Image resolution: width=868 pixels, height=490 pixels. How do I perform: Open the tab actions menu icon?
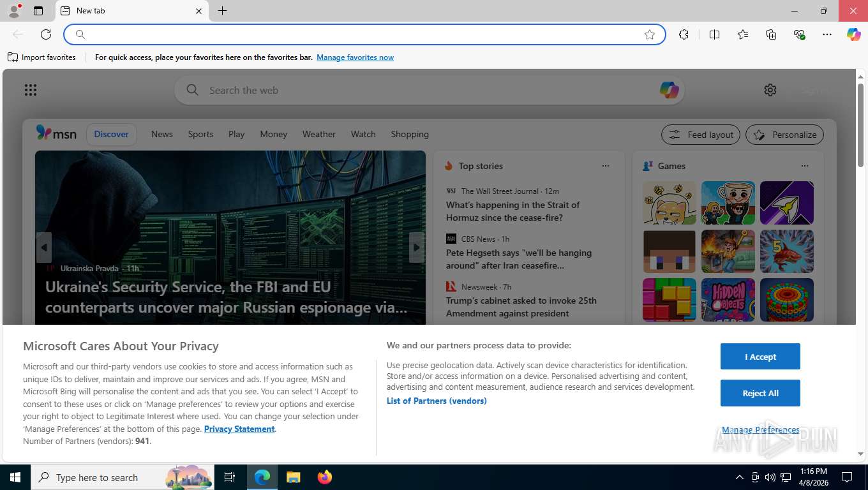(x=38, y=11)
